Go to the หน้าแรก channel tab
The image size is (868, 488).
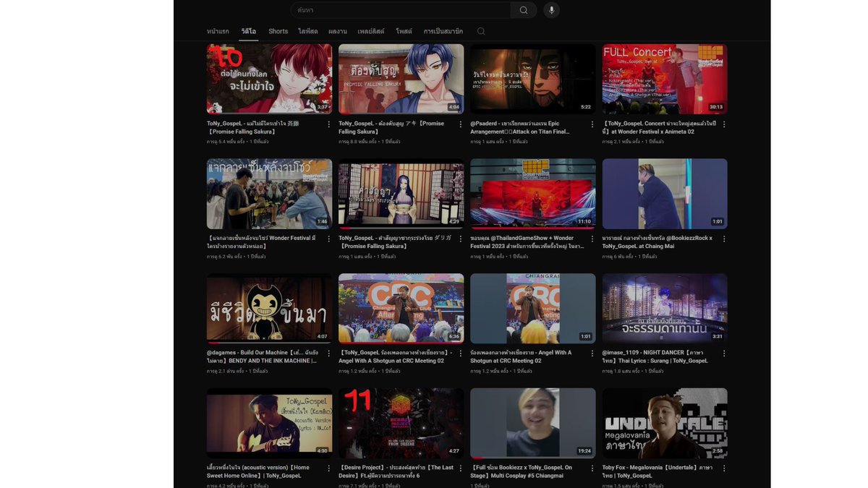coord(218,31)
